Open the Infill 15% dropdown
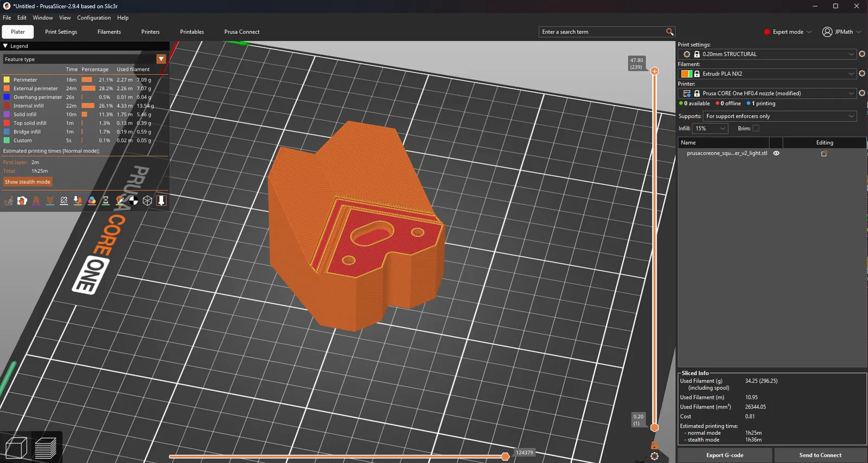The image size is (868, 463). coord(710,128)
